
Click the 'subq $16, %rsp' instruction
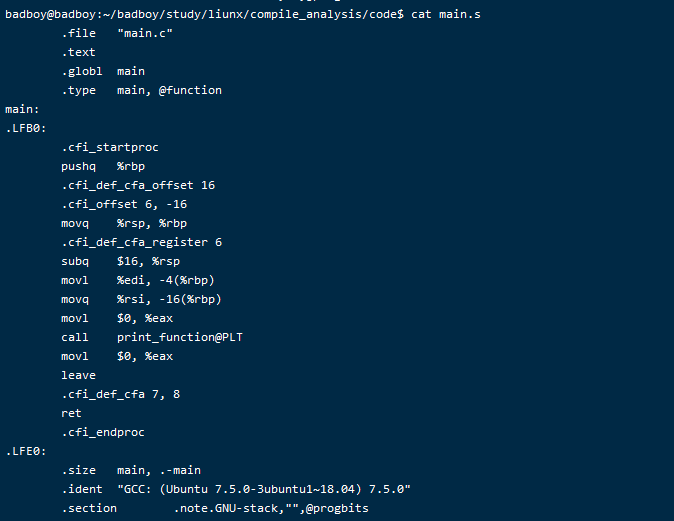(x=120, y=261)
